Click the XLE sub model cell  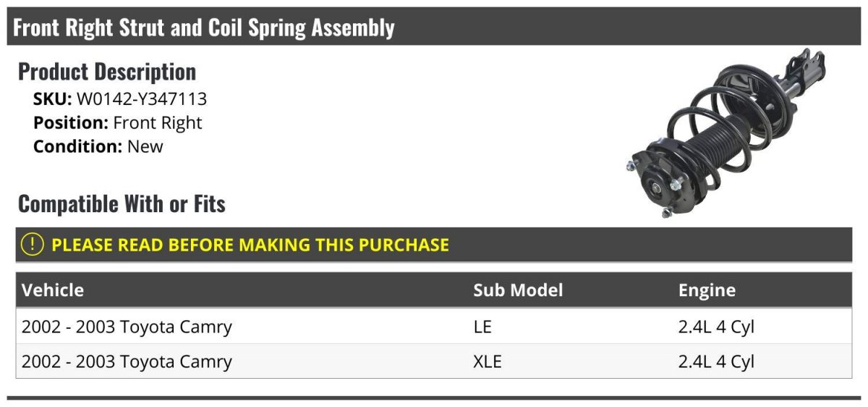pyautogui.click(x=488, y=361)
